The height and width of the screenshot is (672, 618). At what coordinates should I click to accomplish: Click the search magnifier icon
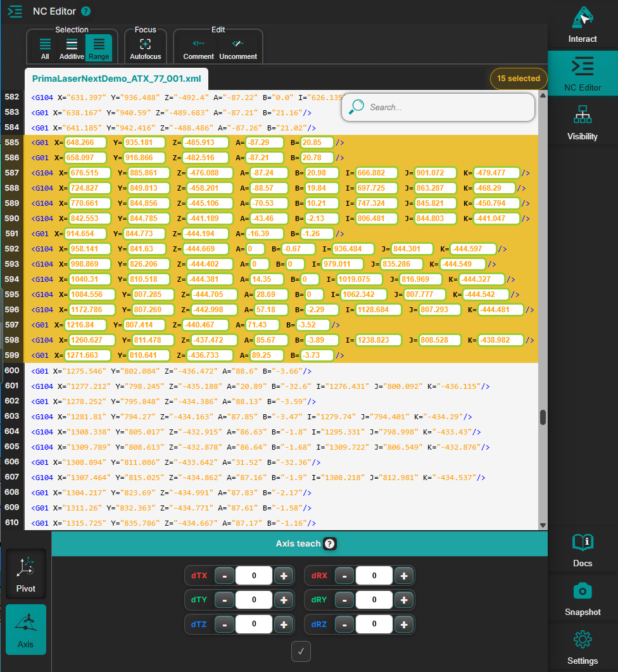click(356, 106)
